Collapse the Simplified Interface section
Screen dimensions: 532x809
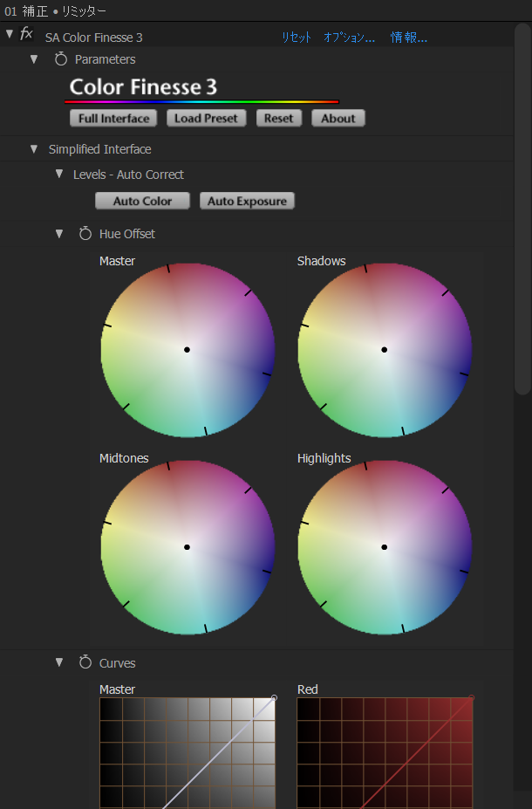tap(34, 149)
